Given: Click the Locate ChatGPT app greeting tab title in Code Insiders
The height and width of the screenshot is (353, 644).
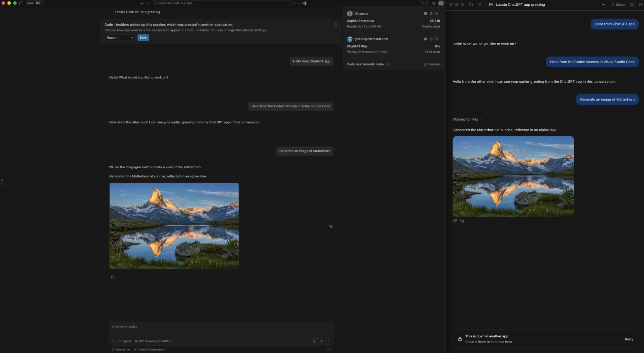Looking at the screenshot, I should pyautogui.click(x=137, y=12).
